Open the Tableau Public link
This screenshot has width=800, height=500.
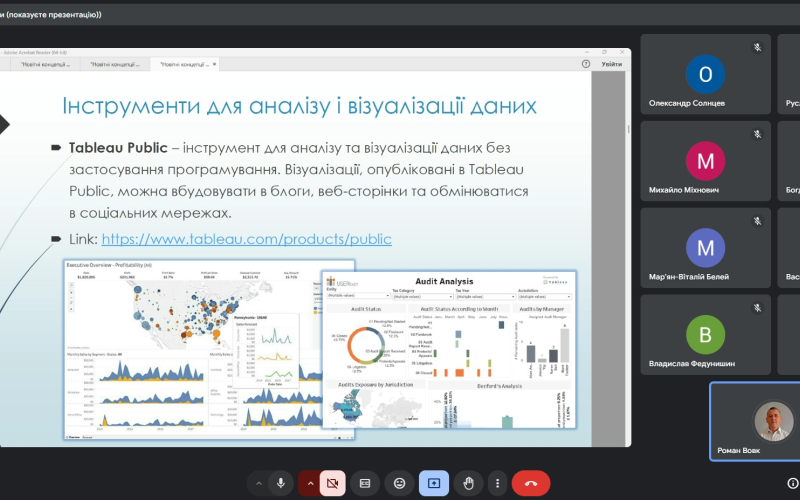click(x=246, y=239)
